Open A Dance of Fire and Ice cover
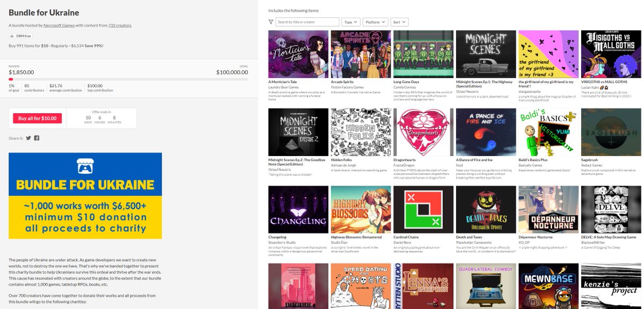644x309 pixels. tap(486, 132)
